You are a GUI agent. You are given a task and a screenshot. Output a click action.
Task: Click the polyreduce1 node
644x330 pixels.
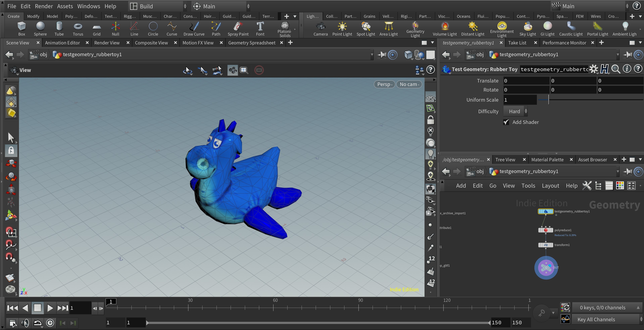coord(546,230)
